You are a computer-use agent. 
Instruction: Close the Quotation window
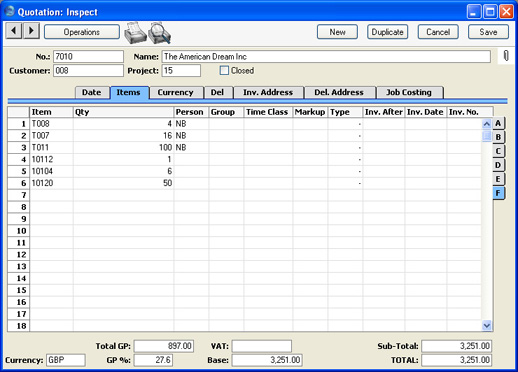(x=506, y=12)
